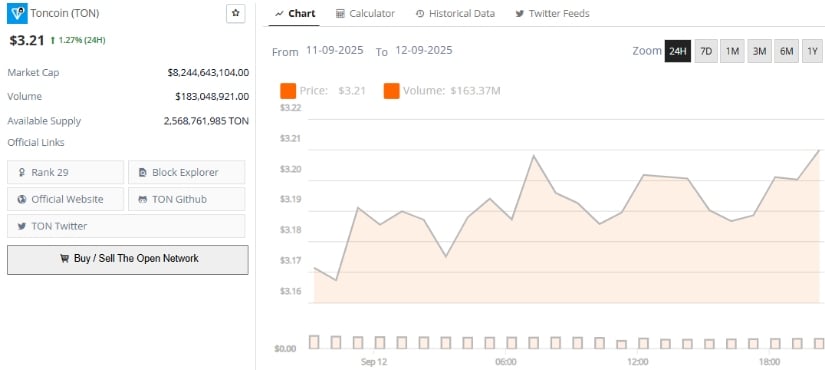Set the chart zoom to 1M
The image size is (825, 370).
pos(732,51)
